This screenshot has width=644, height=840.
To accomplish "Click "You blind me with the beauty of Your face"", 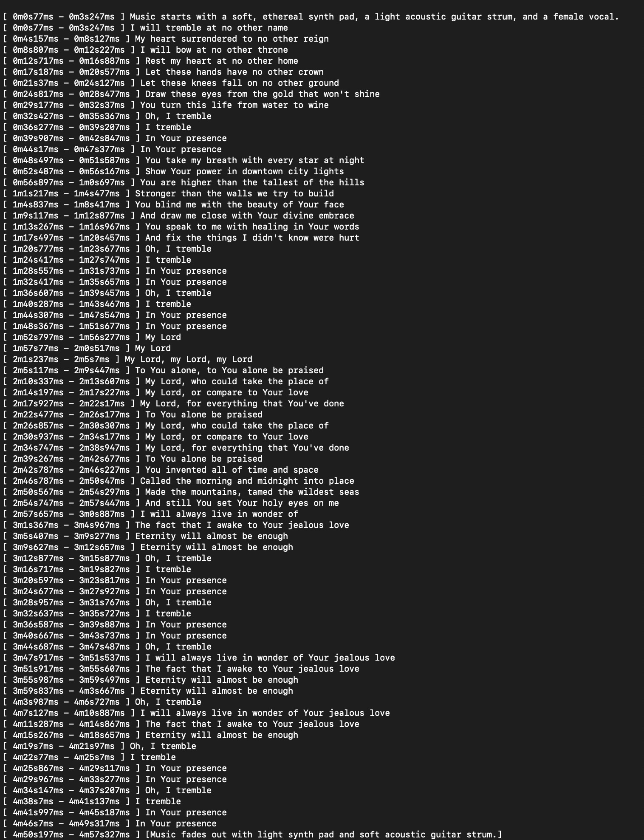I will 239,204.
